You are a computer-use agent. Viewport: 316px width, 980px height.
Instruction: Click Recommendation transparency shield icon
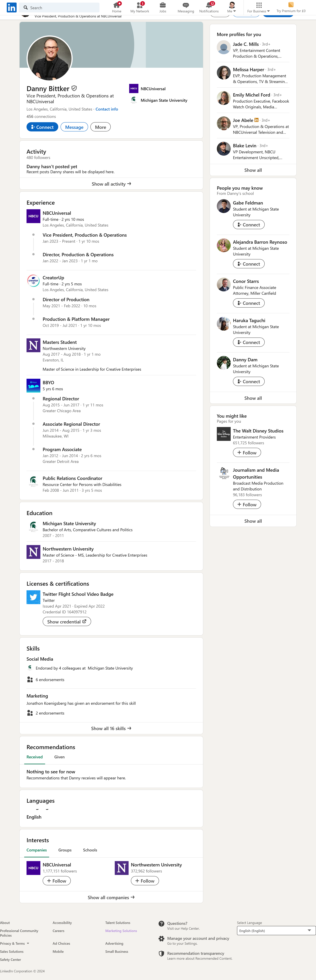tap(161, 953)
